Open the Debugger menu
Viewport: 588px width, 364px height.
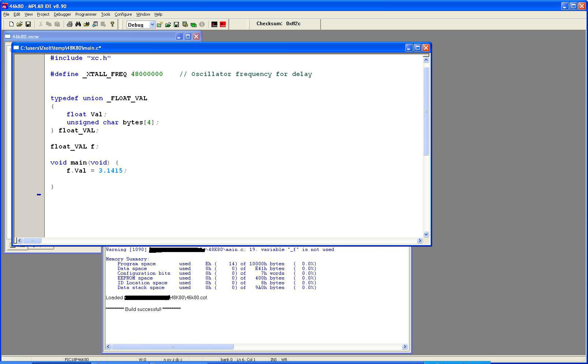click(63, 14)
